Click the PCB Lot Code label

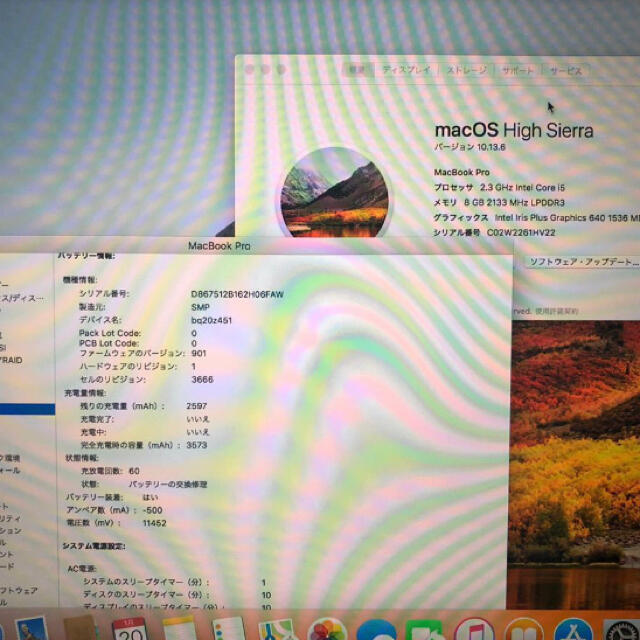click(x=109, y=343)
